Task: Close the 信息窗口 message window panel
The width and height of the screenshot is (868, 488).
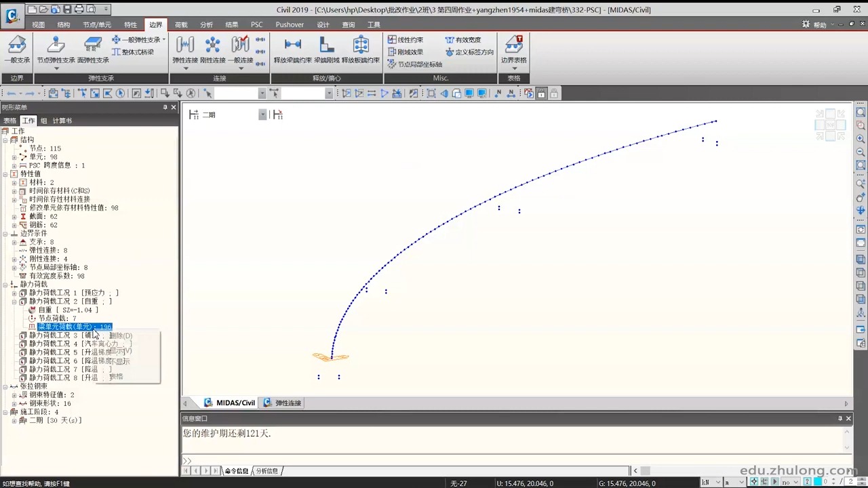Action: pos(848,418)
